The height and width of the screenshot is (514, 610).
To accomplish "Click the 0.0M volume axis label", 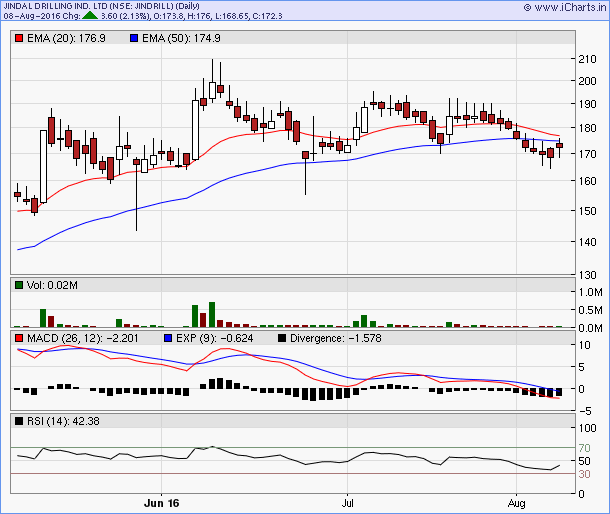I will (591, 328).
